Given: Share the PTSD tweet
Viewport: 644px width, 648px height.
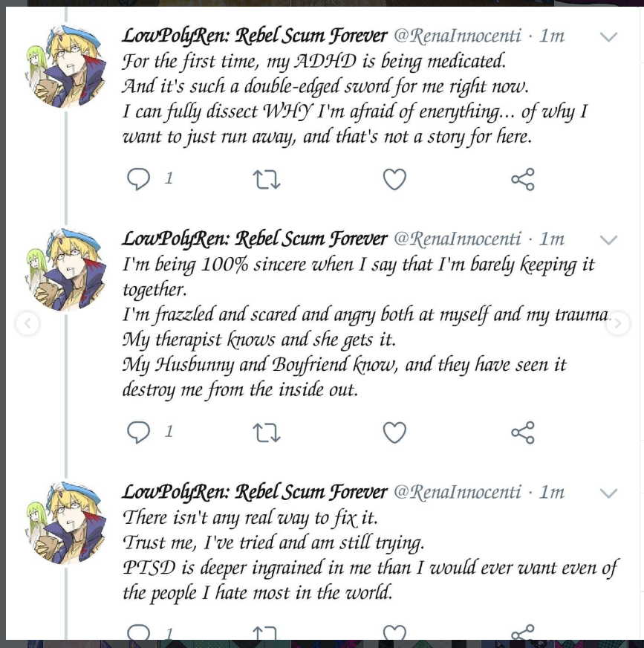Looking at the screenshot, I should point(523,633).
